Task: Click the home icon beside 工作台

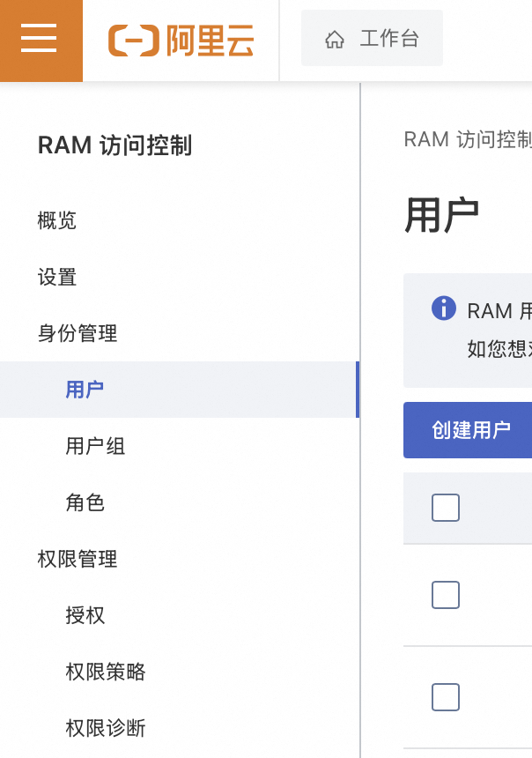Action: tap(335, 40)
